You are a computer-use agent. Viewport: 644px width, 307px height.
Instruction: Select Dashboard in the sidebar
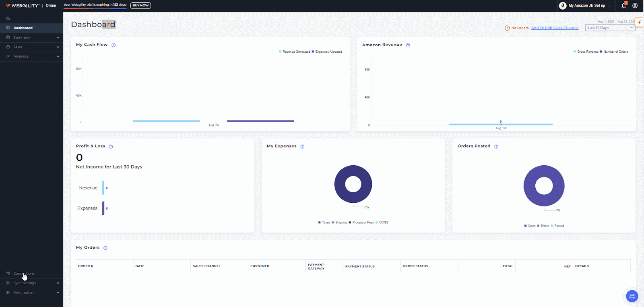tap(23, 28)
